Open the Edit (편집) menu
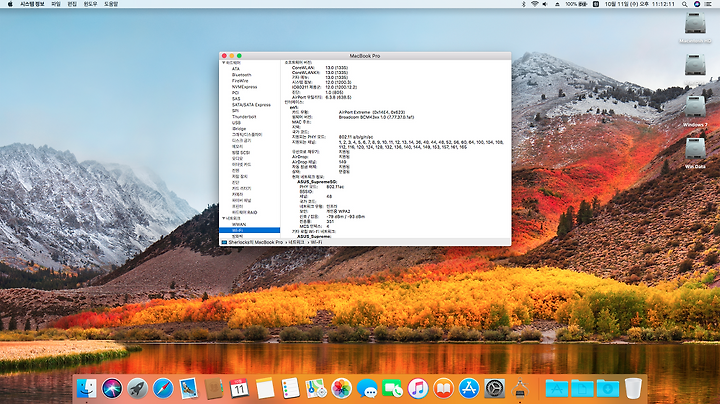The image size is (720, 404). point(72,4)
